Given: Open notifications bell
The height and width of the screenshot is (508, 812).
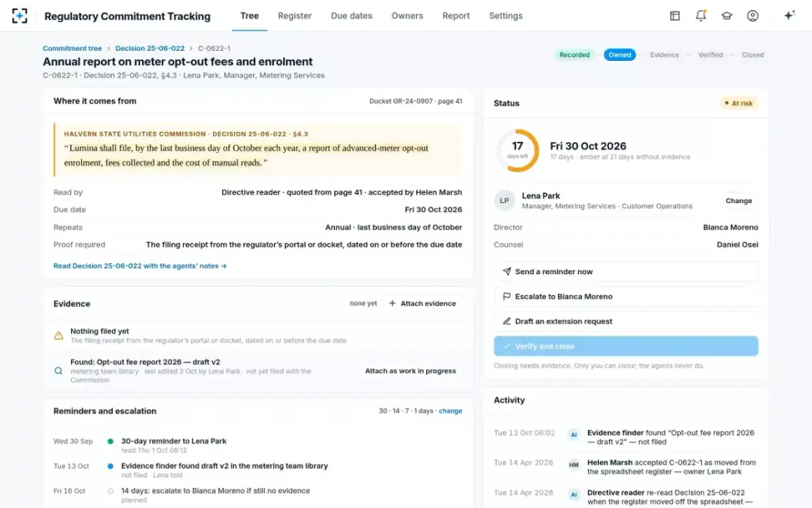Looking at the screenshot, I should [x=701, y=16].
